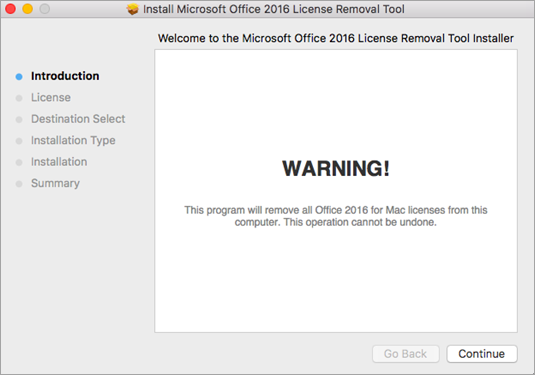Viewport: 535px width, 375px height.
Task: Select the Introduction step in sidebar
Action: [x=65, y=76]
